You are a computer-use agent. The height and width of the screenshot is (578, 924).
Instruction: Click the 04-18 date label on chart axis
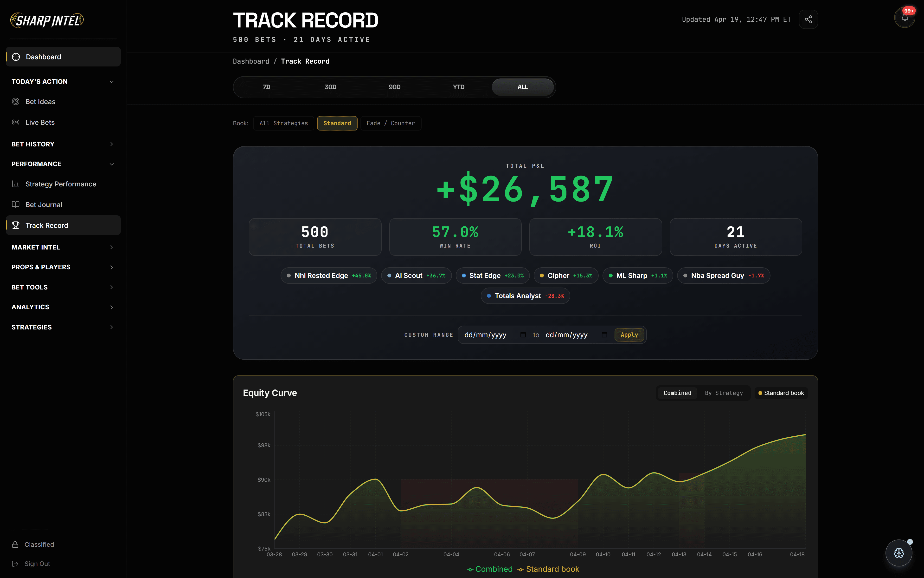click(797, 554)
